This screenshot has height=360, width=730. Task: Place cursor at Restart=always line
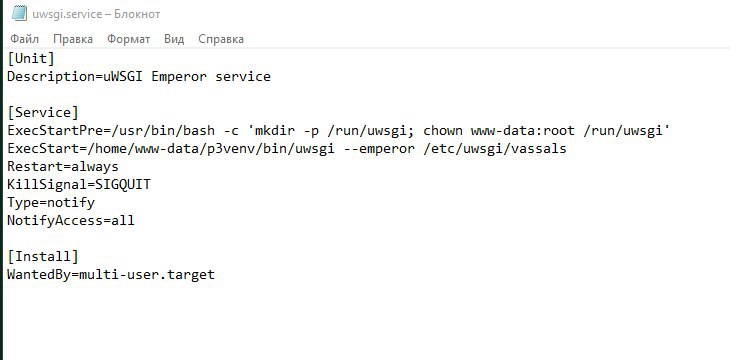[63, 167]
